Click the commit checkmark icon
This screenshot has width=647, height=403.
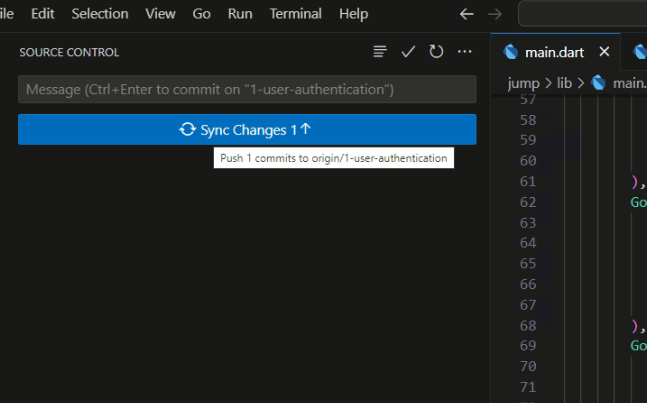pyautogui.click(x=408, y=52)
